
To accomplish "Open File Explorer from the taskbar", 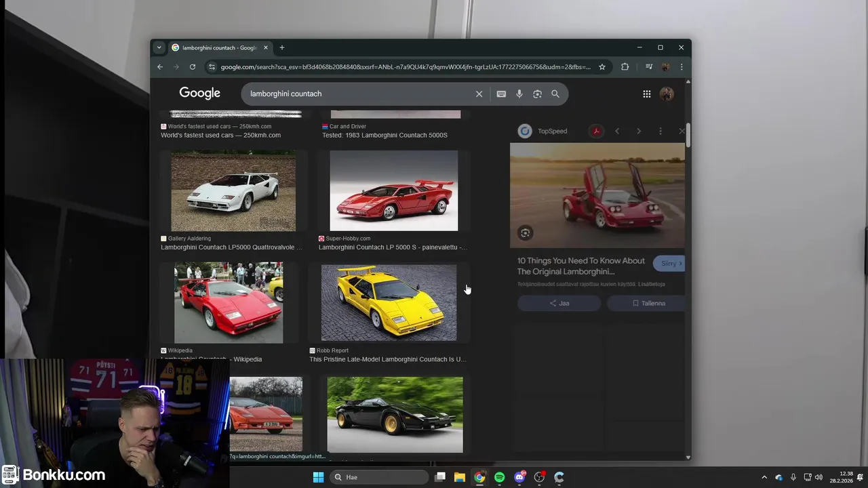I will point(460,477).
